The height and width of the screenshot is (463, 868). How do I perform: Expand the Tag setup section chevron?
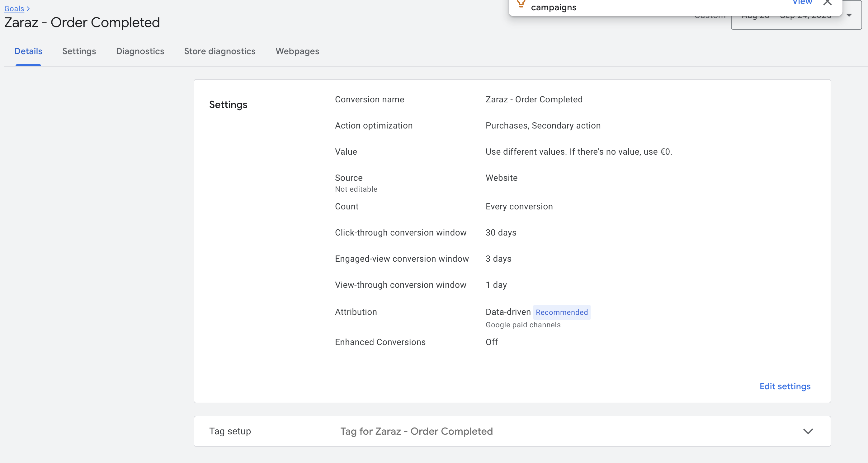point(808,431)
